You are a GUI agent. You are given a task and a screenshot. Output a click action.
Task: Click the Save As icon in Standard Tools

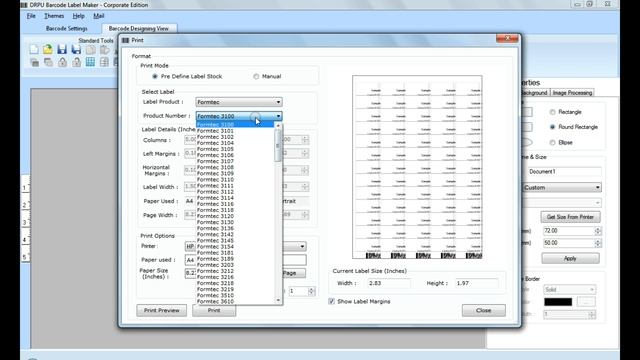76,50
